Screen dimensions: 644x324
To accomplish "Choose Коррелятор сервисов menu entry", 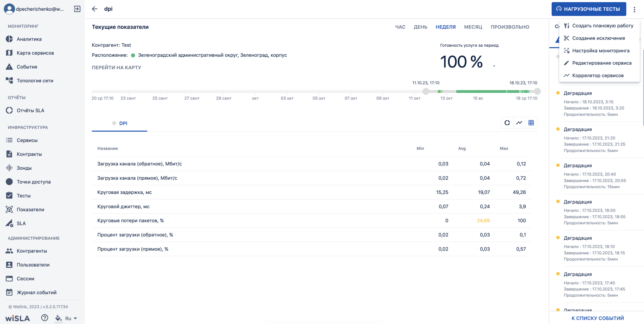I will [598, 75].
